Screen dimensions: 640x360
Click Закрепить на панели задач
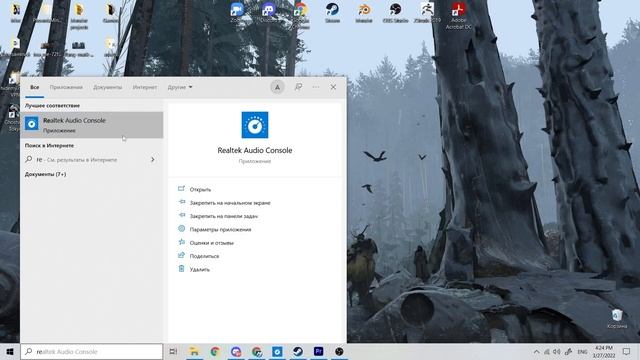[x=224, y=216]
